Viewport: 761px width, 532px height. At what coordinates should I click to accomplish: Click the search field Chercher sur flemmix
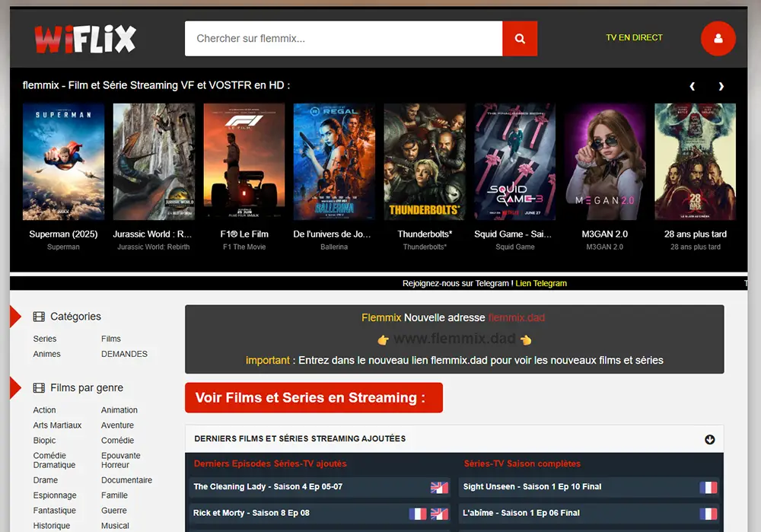point(344,38)
